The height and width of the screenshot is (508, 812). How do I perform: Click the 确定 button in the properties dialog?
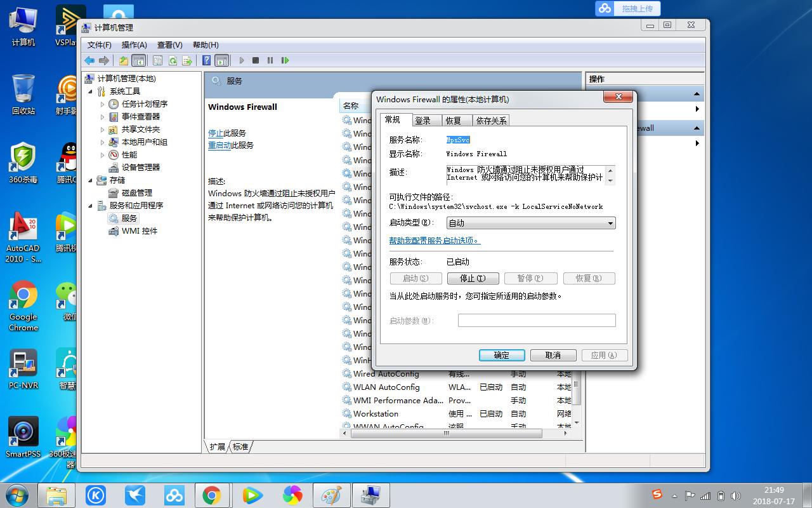point(502,355)
